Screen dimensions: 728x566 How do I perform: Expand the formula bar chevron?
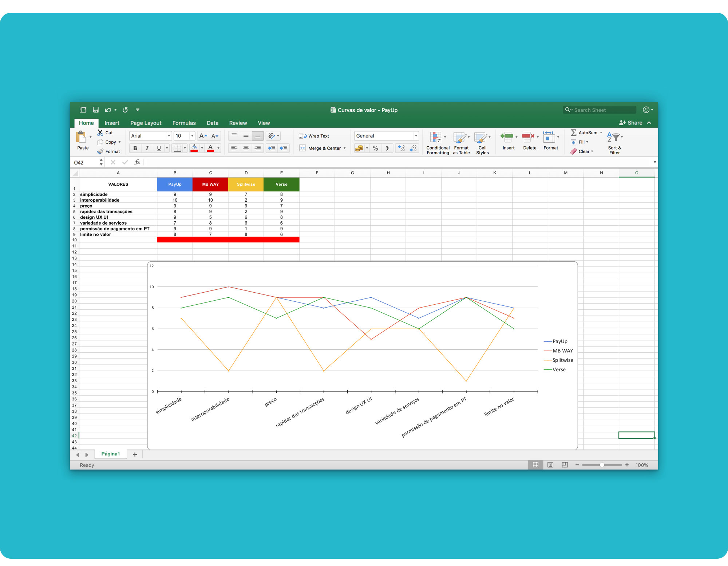click(x=654, y=162)
